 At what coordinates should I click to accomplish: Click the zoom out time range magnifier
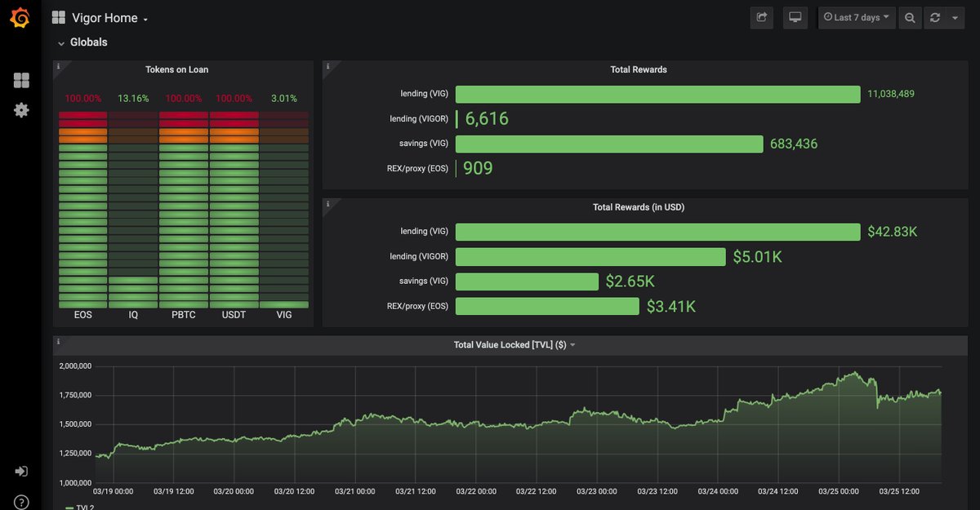pos(910,18)
